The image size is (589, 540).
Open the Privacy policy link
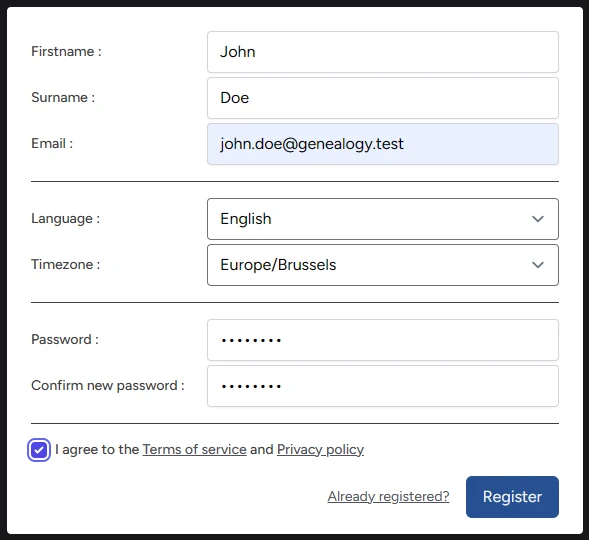(x=320, y=449)
